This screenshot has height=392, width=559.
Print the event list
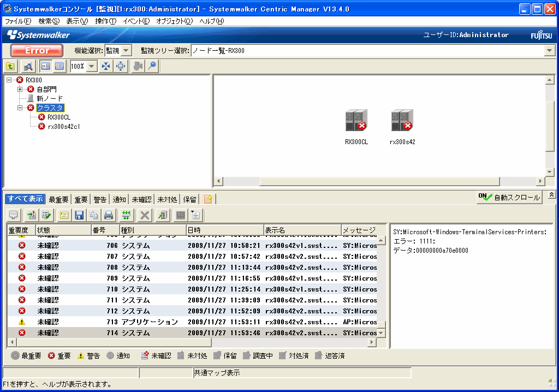109,215
